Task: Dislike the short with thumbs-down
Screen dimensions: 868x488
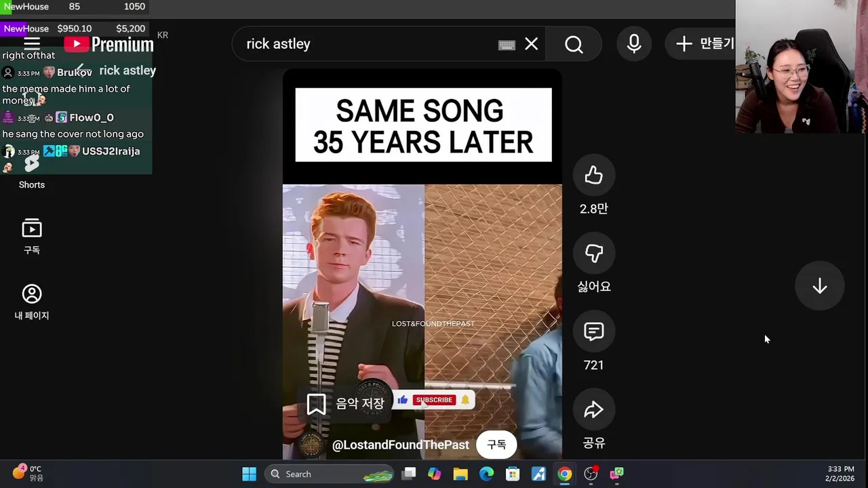Action: click(593, 253)
